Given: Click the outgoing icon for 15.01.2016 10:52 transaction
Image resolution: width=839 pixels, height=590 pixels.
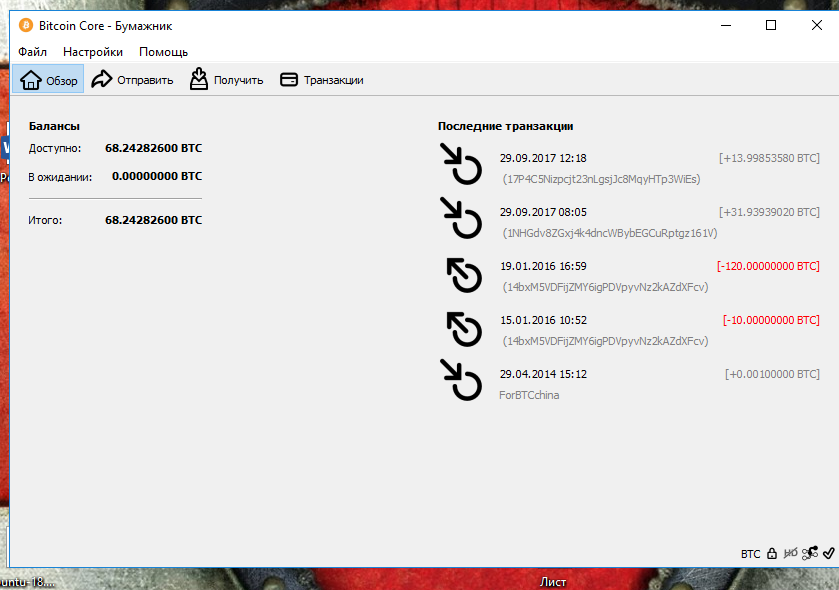Looking at the screenshot, I should click(464, 329).
